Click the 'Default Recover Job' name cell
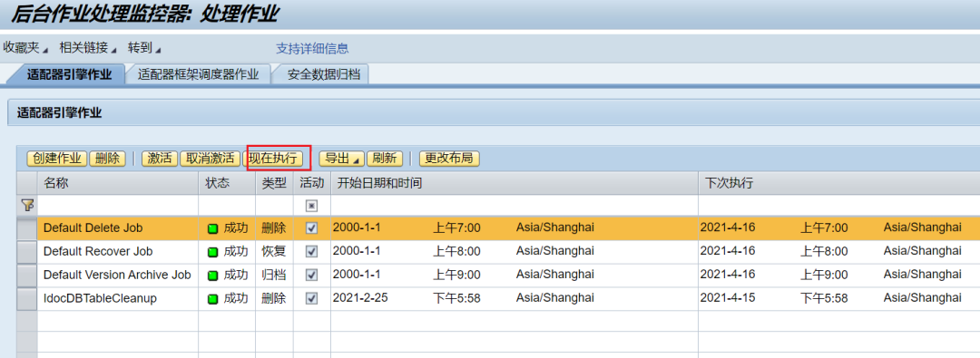Image resolution: width=980 pixels, height=358 pixels. (x=118, y=252)
